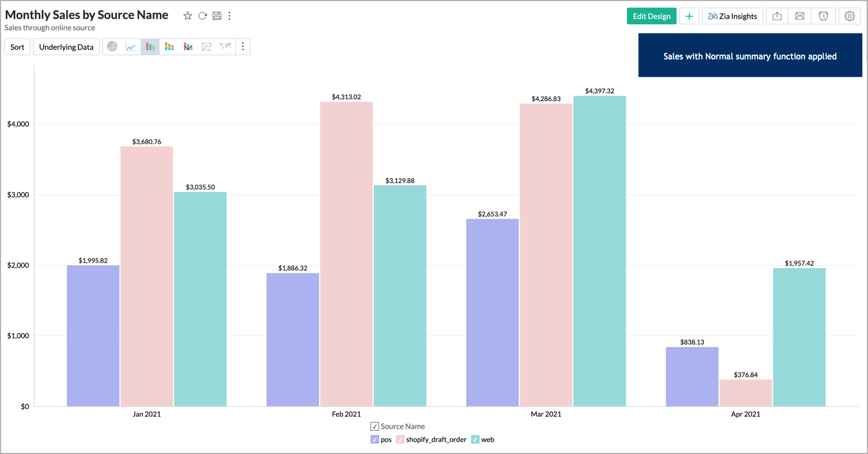Refresh the Monthly Sales report

click(x=202, y=16)
